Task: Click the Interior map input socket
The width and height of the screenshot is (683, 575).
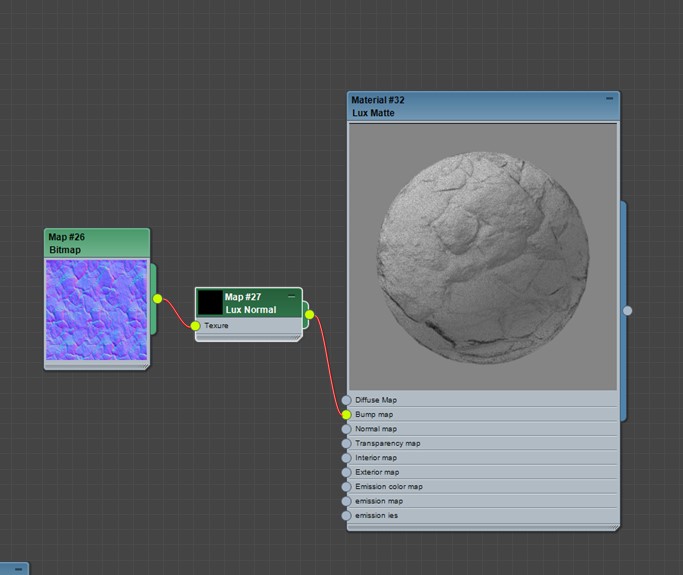Action: point(347,458)
